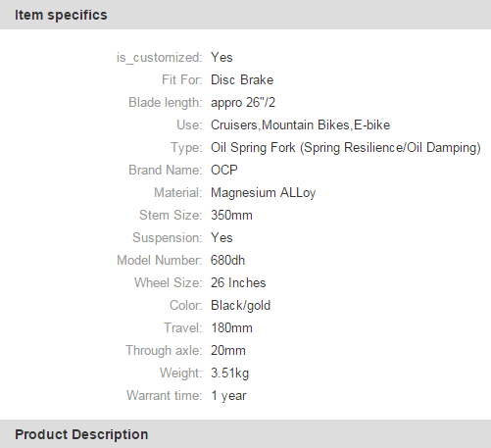This screenshot has height=448, width=491.
Task: Click the Oil Spring Fork type description
Action: 346,148
